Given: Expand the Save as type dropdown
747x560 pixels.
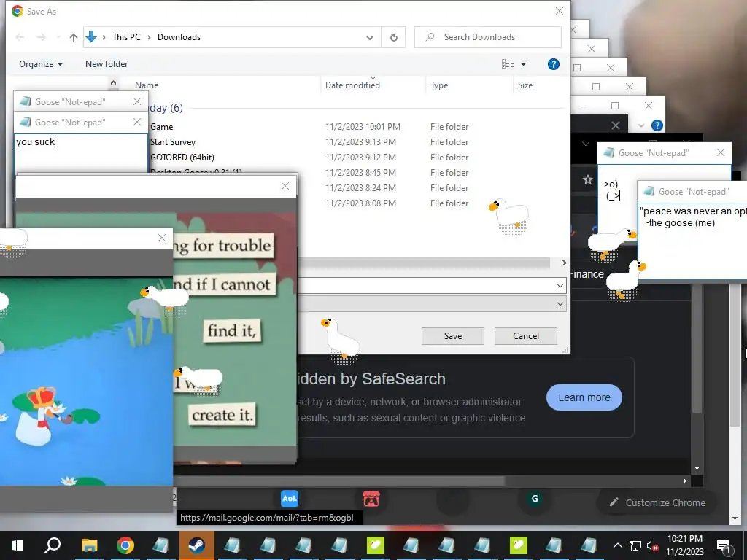Looking at the screenshot, I should (560, 304).
